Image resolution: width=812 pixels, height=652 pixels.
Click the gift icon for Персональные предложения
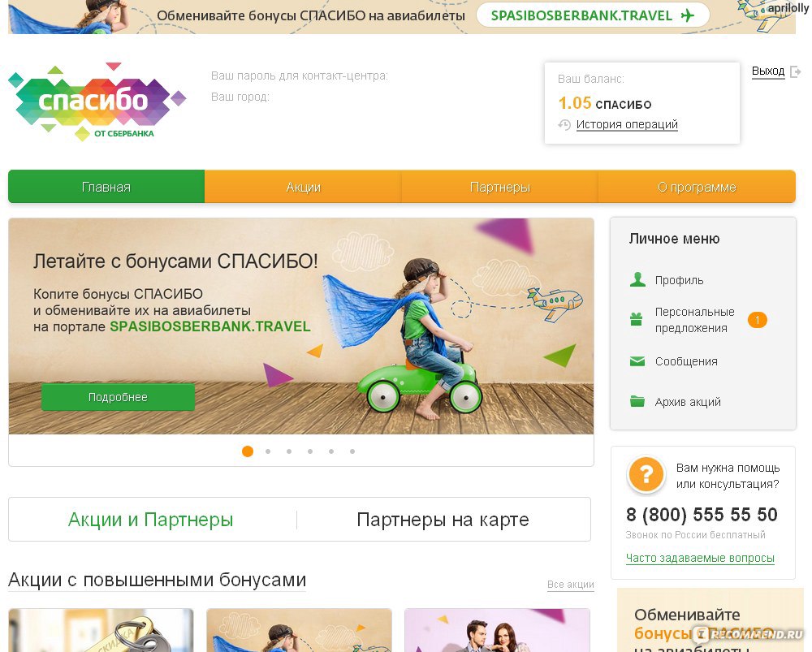tap(637, 320)
